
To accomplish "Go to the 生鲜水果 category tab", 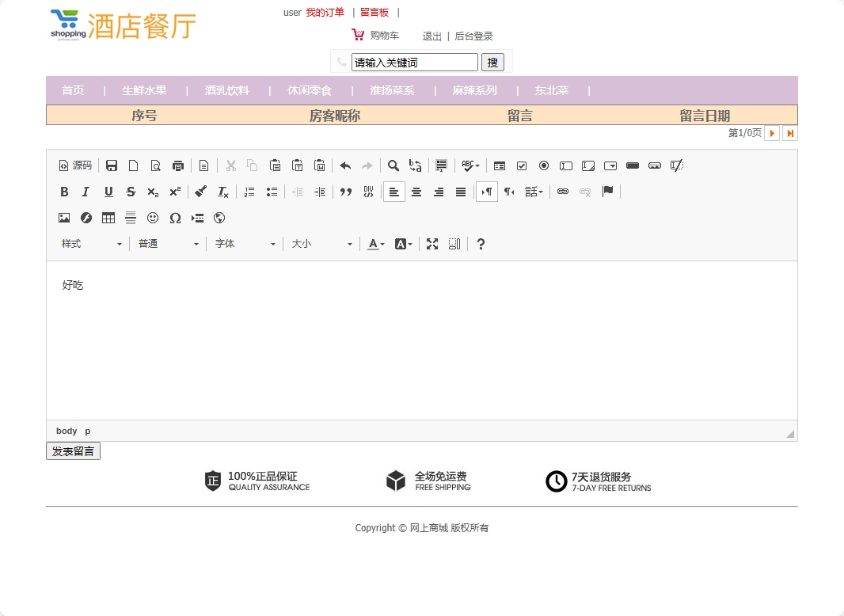I will [144, 90].
